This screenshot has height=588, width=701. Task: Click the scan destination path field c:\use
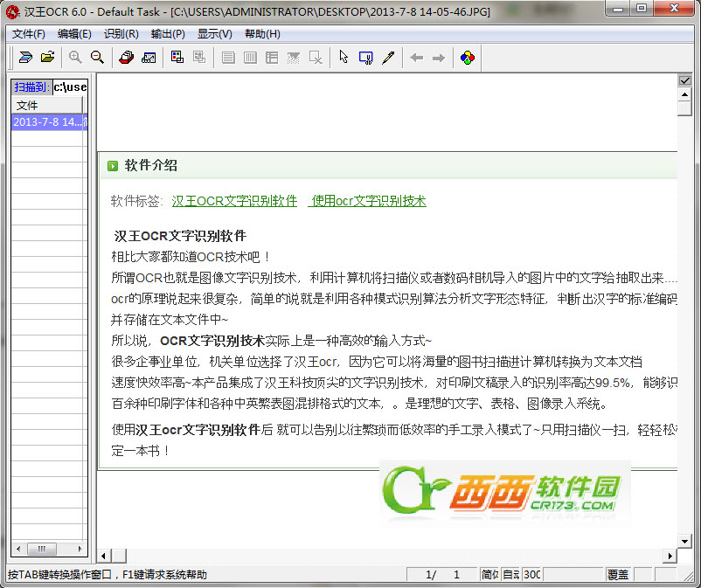tap(70, 86)
